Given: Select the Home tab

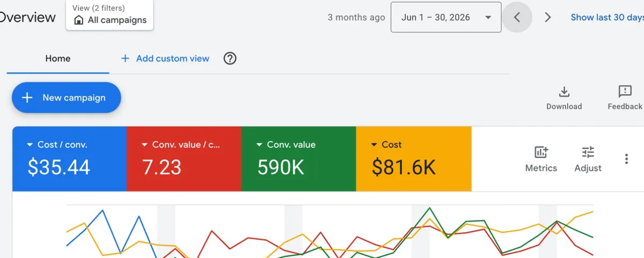Looking at the screenshot, I should (x=58, y=58).
